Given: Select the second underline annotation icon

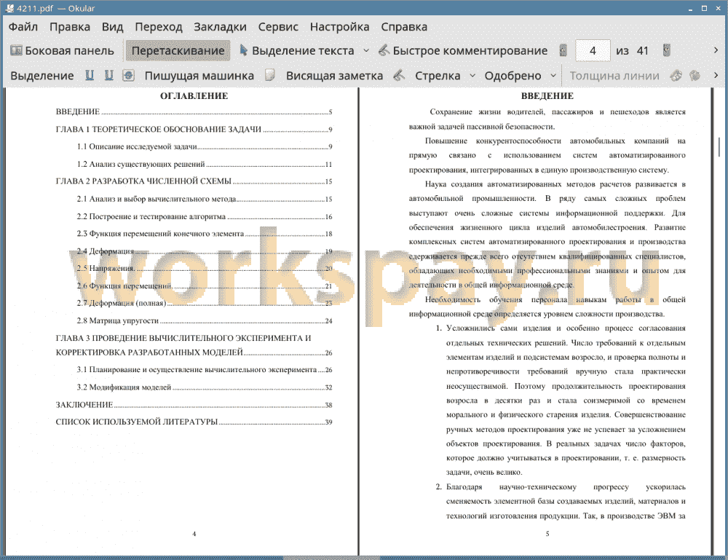Looking at the screenshot, I should (108, 76).
